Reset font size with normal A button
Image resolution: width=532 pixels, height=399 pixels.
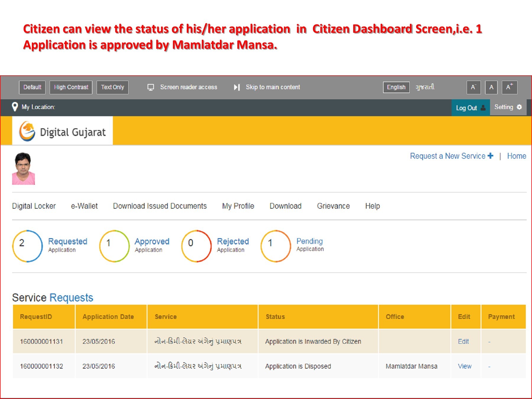[x=491, y=87]
